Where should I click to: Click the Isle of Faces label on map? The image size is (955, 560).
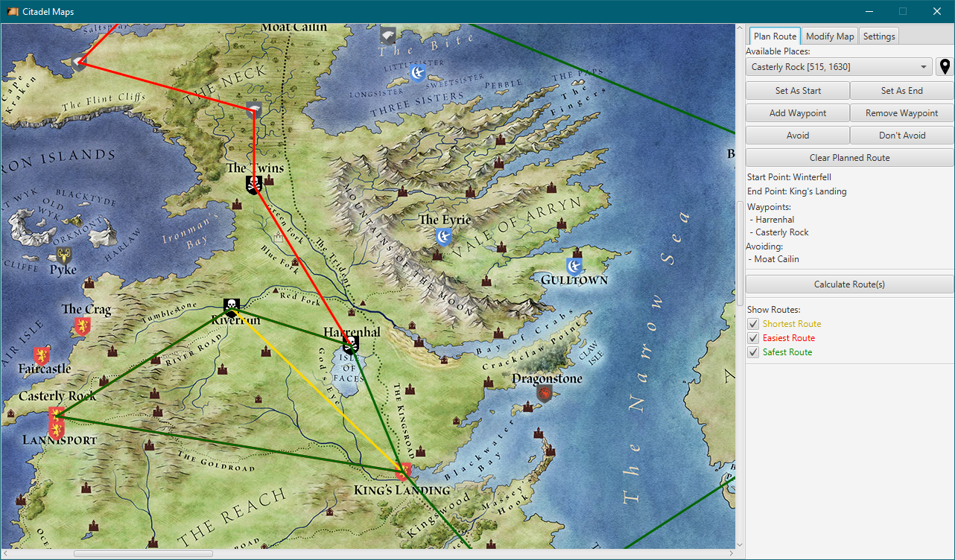348,369
